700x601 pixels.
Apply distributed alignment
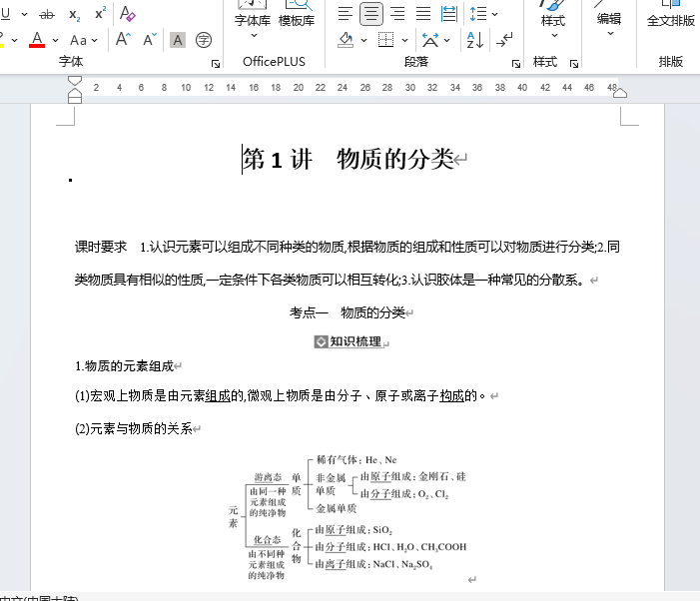click(x=449, y=14)
